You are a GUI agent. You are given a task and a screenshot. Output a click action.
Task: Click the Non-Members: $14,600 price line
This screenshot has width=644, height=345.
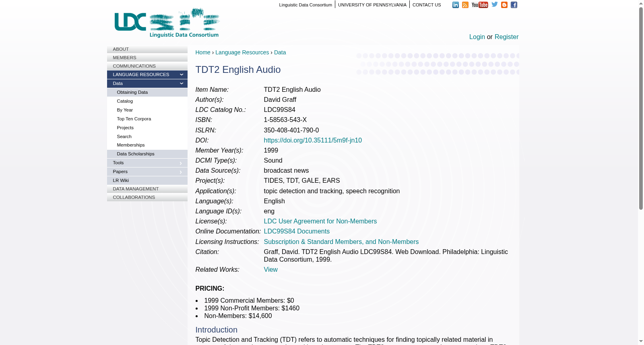click(238, 316)
